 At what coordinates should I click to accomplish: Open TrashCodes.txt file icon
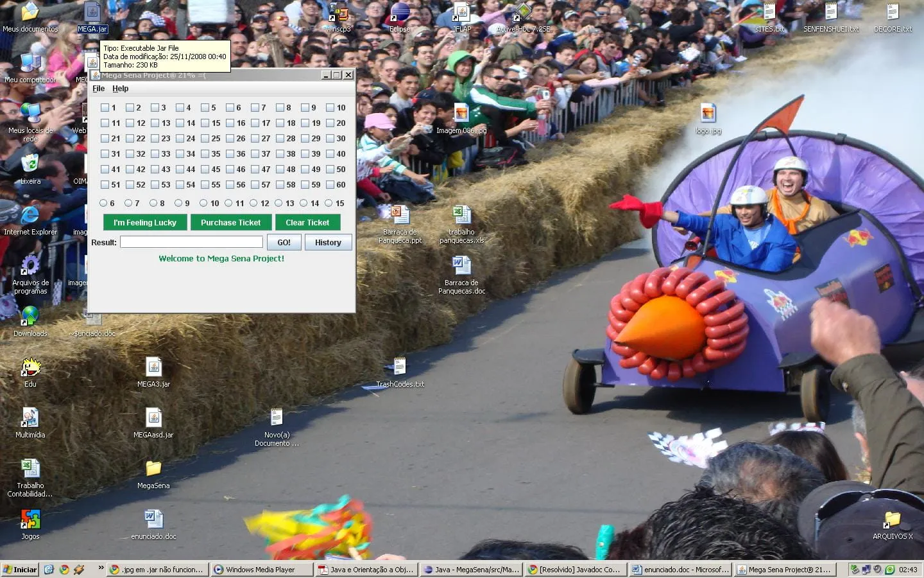click(x=400, y=372)
